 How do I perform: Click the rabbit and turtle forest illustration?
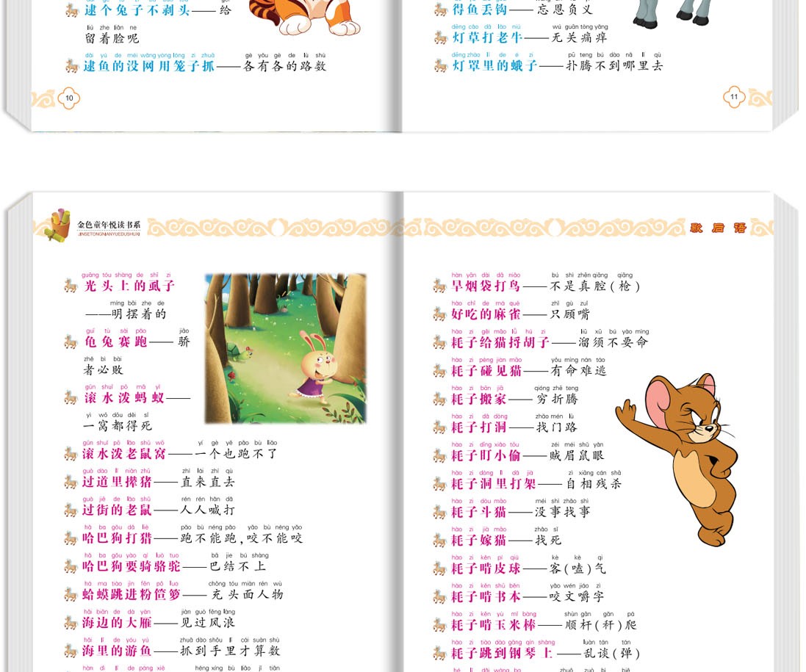click(x=286, y=348)
